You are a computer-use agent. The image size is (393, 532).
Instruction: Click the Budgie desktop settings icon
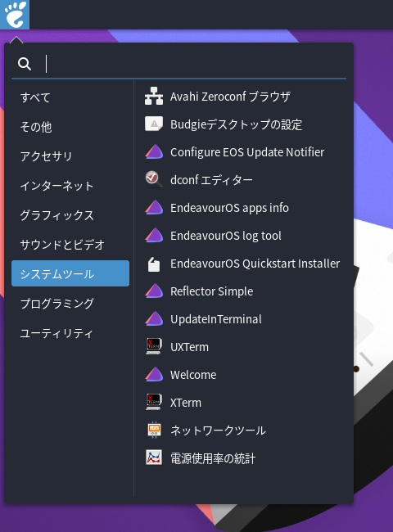tap(154, 124)
